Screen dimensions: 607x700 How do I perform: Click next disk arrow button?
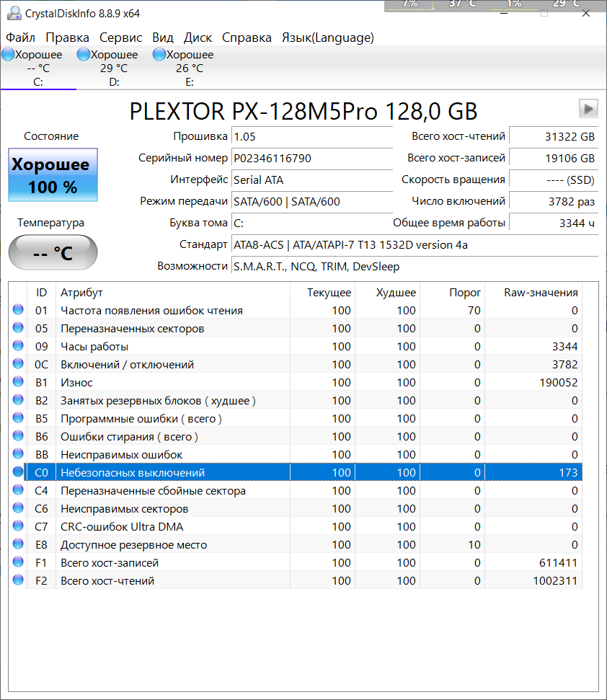(x=588, y=108)
